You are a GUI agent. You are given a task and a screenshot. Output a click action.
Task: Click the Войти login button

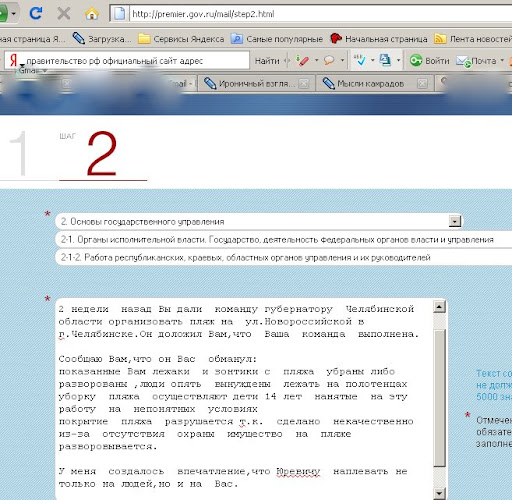pos(429,61)
